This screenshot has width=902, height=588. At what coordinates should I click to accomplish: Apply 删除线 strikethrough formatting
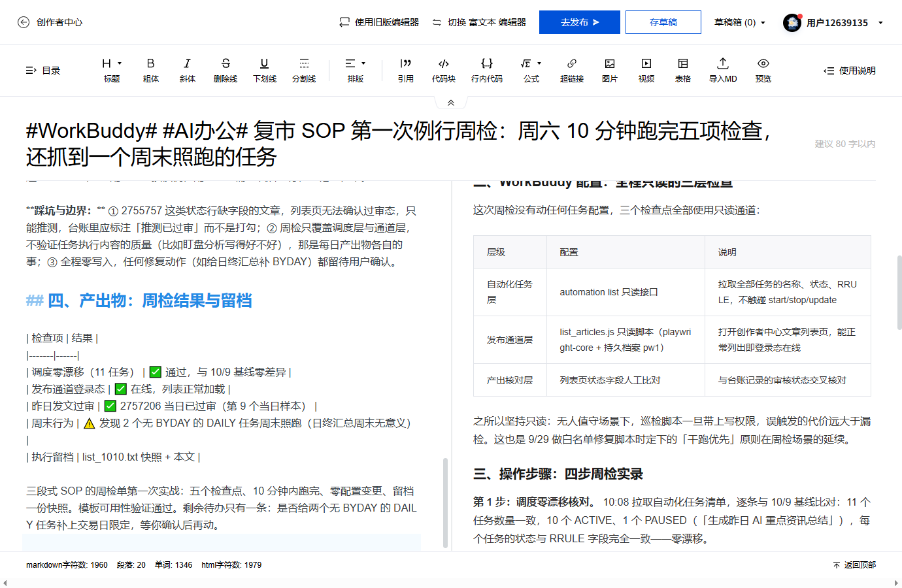point(225,70)
